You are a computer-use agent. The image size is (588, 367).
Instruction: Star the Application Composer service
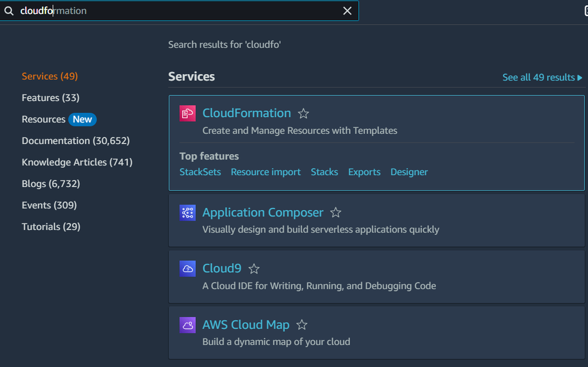[336, 213]
